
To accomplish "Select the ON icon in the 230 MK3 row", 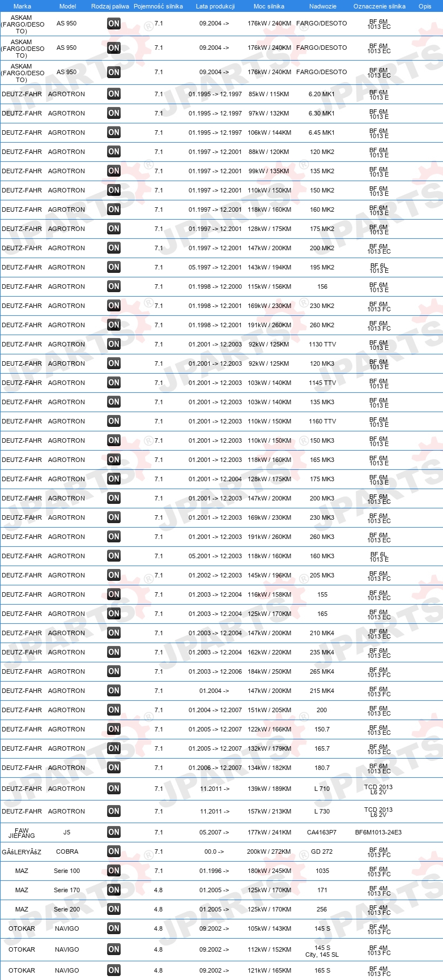I will [x=114, y=517].
